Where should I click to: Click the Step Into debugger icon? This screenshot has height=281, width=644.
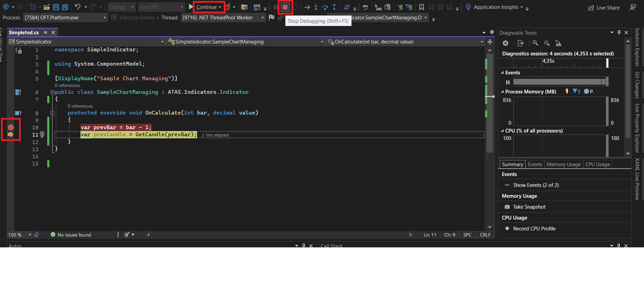pyautogui.click(x=316, y=7)
